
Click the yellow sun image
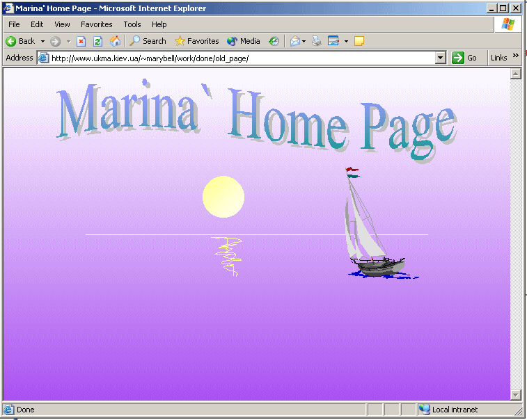223,197
